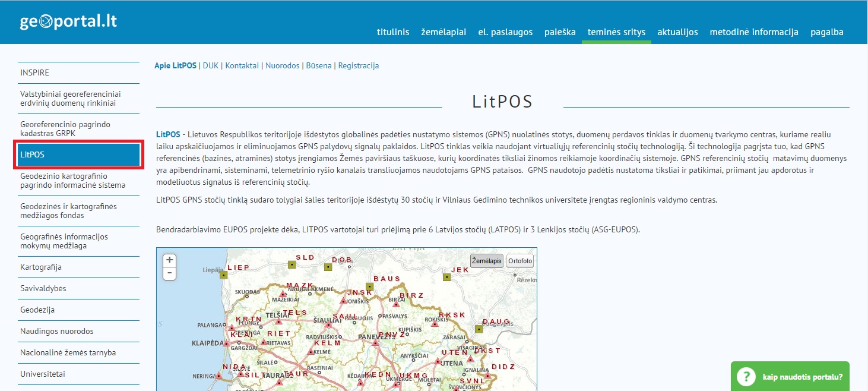Click the kaip naudotis portalu help button
This screenshot has width=868, height=391.
tap(790, 377)
